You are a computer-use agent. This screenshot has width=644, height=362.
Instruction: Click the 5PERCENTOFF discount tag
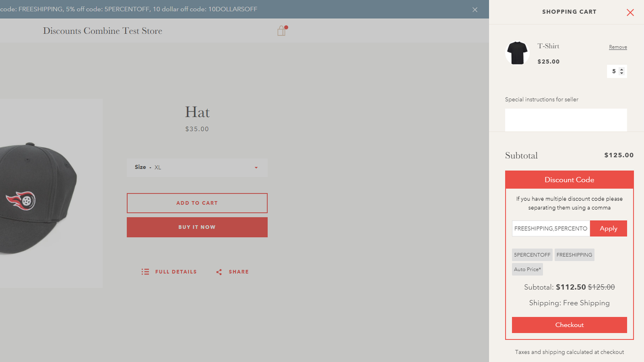(x=532, y=254)
